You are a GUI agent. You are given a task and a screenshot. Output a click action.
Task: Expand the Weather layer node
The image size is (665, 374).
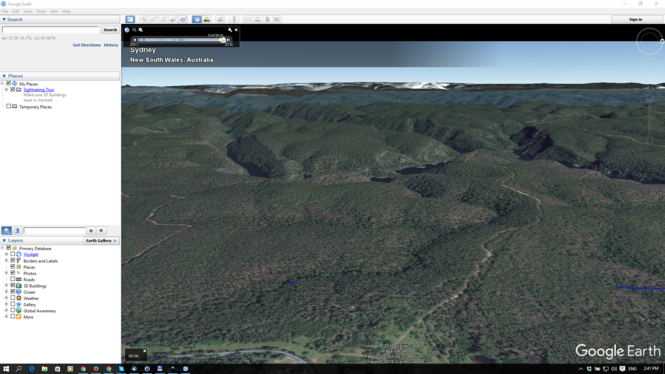6,298
